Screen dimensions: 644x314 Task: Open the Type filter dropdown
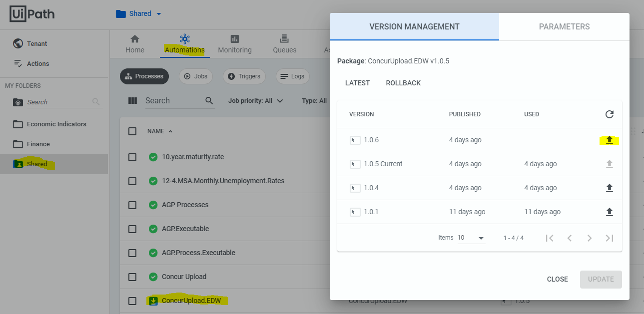pos(314,101)
